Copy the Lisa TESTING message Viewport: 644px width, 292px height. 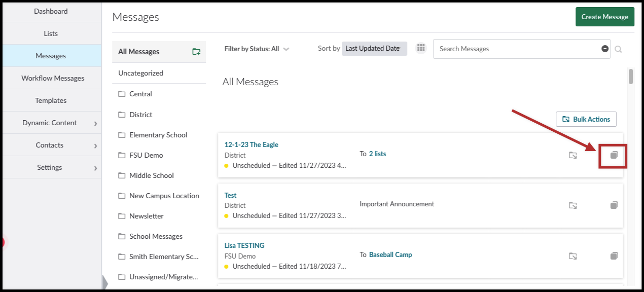(x=614, y=256)
